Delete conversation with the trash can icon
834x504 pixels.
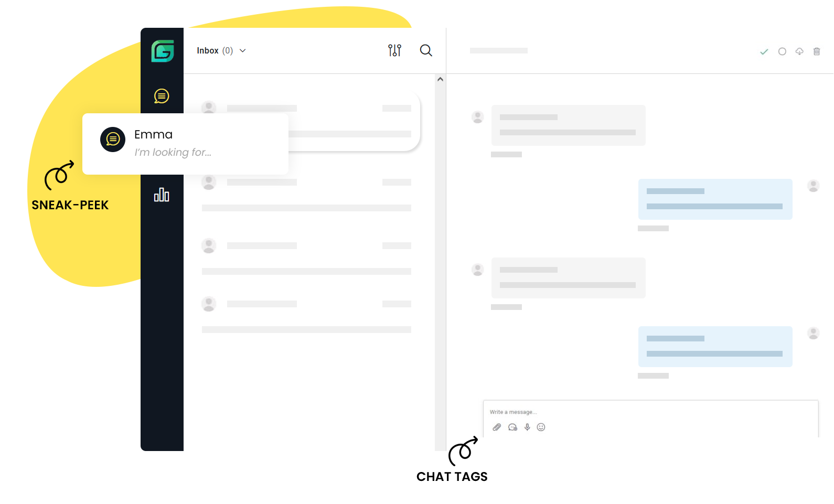pos(817,51)
